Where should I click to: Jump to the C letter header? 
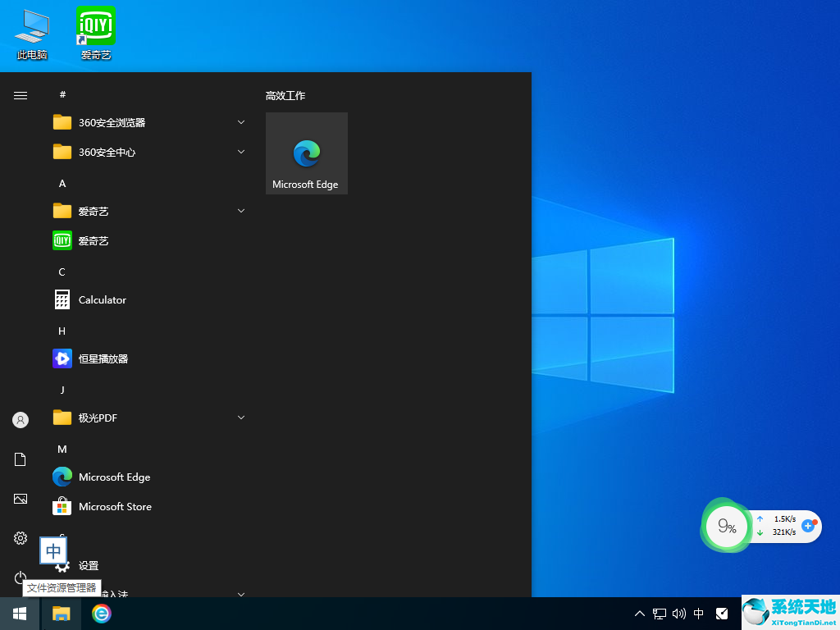pyautogui.click(x=62, y=272)
